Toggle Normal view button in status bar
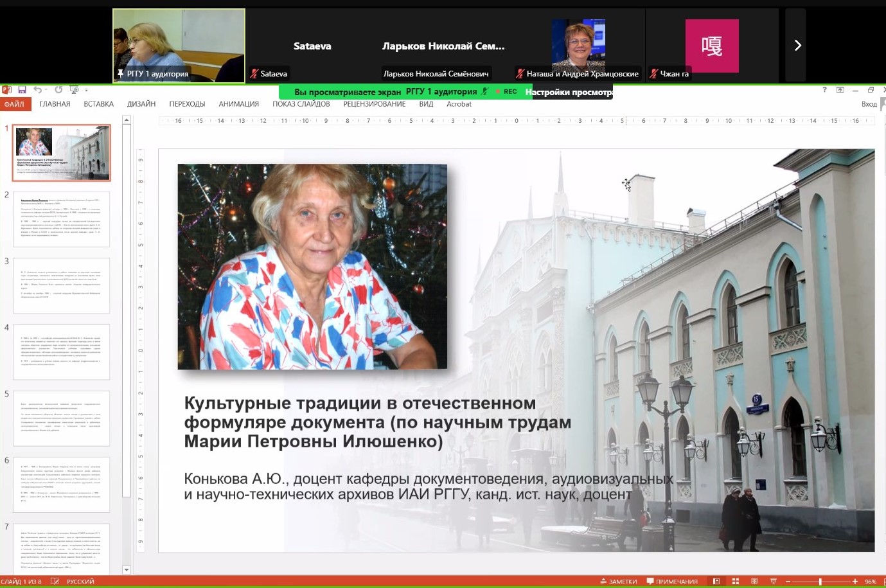886x588 pixels. [x=716, y=581]
